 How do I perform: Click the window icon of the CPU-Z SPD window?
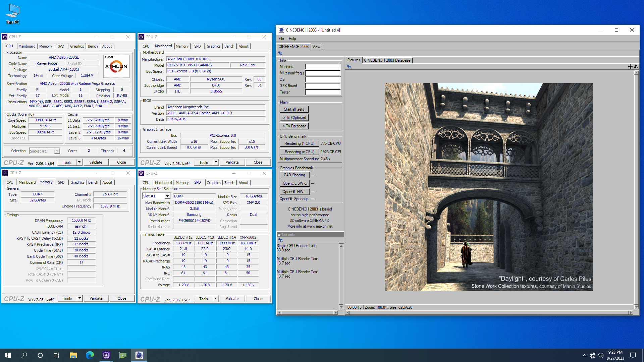coord(141,173)
